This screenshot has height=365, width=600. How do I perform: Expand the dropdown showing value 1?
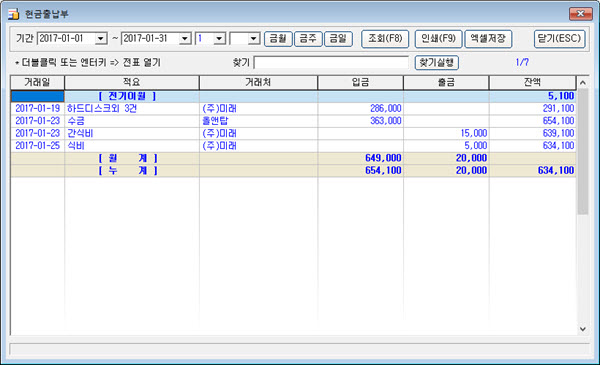pyautogui.click(x=220, y=39)
